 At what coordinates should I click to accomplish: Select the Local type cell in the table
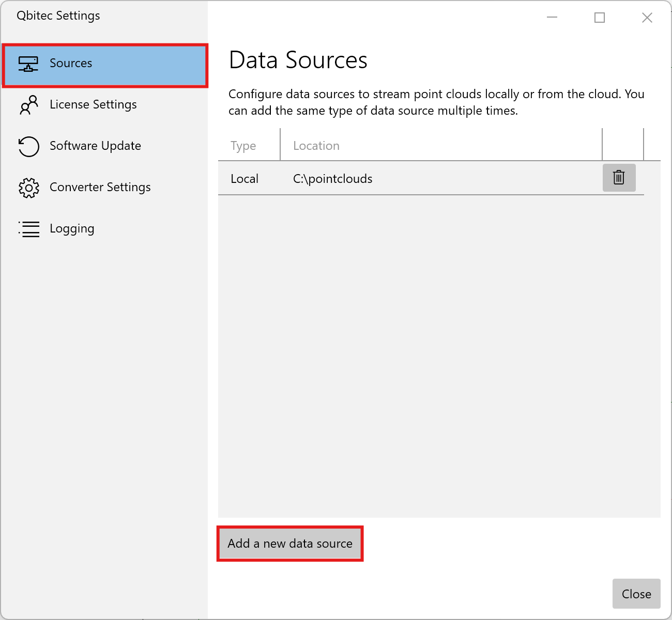245,179
